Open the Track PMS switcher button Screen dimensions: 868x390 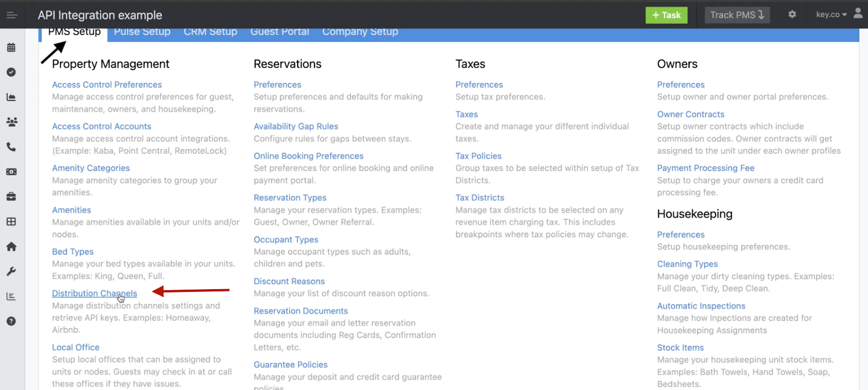(x=738, y=15)
